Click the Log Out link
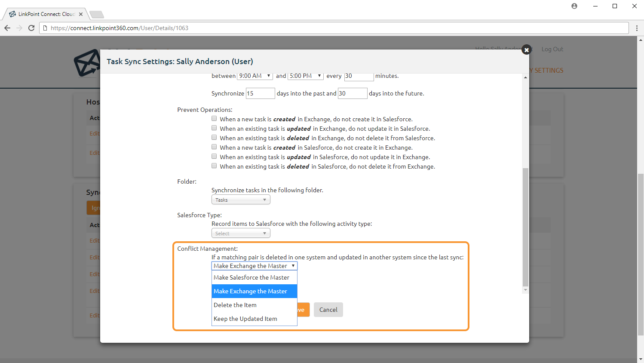 pos(552,49)
